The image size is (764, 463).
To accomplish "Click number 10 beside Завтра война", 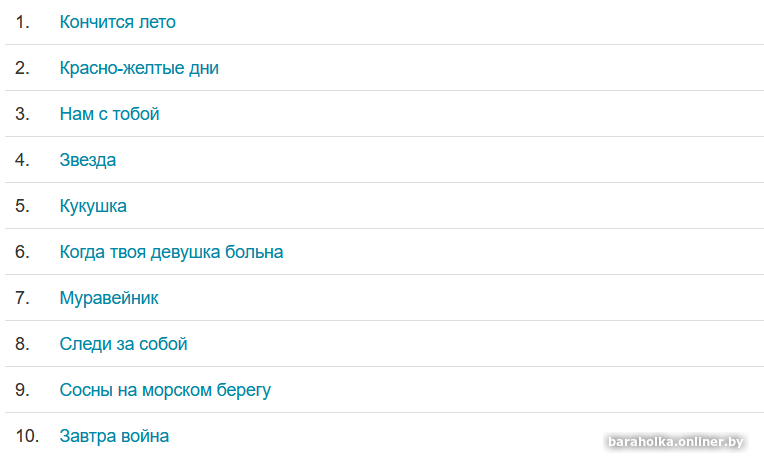I will [25, 436].
